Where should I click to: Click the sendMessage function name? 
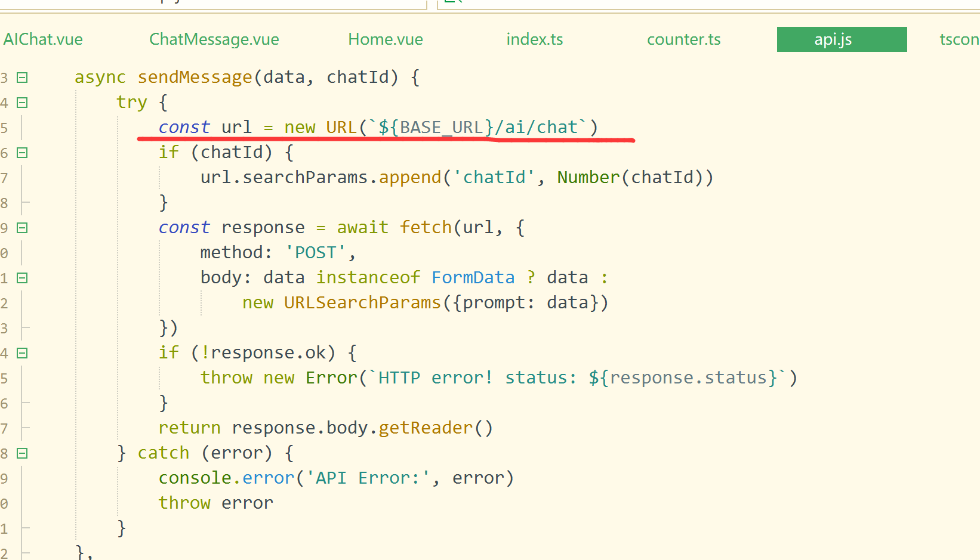[x=195, y=78]
